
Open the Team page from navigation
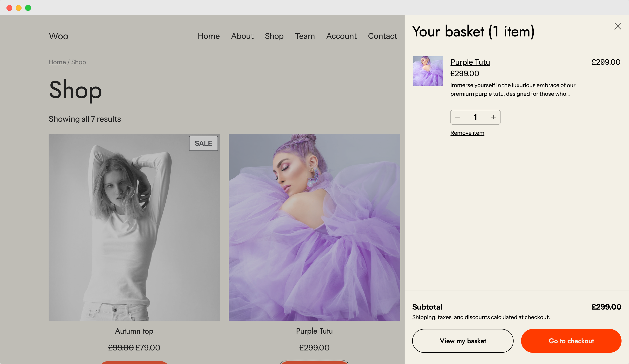[x=305, y=36]
